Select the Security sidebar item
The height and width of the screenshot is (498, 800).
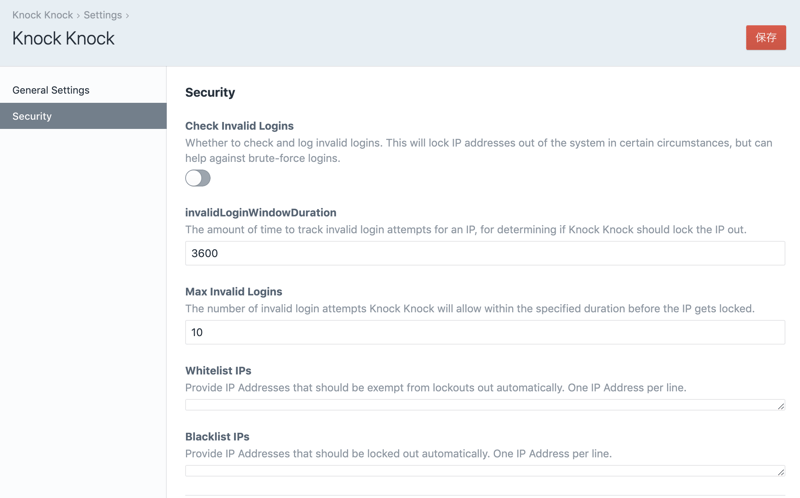coord(32,116)
